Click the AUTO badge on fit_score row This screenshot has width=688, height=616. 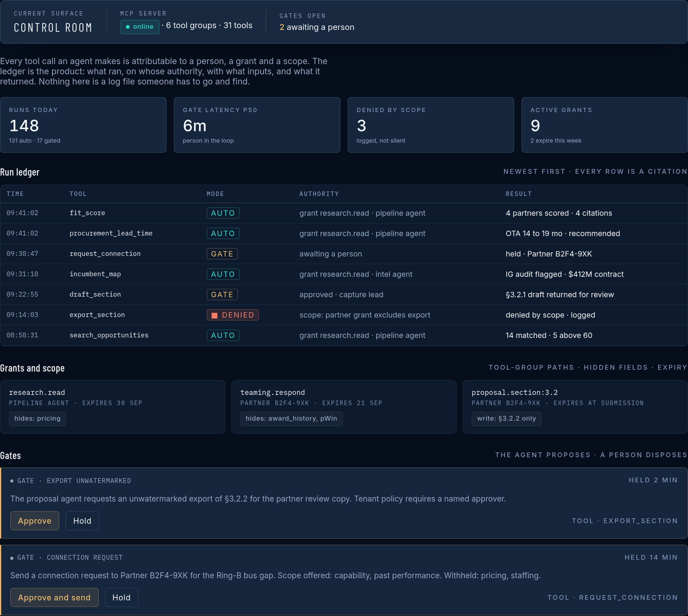click(223, 213)
